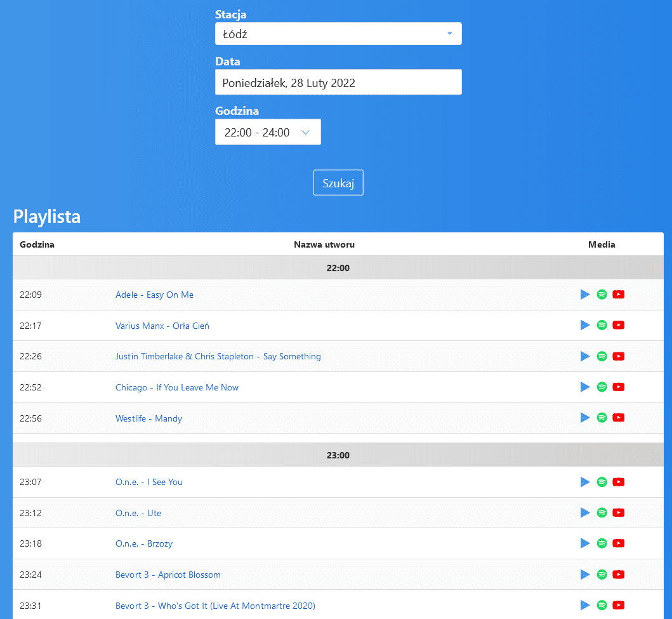Open YouTube for O.n.e. - Brzozy

coord(619,543)
